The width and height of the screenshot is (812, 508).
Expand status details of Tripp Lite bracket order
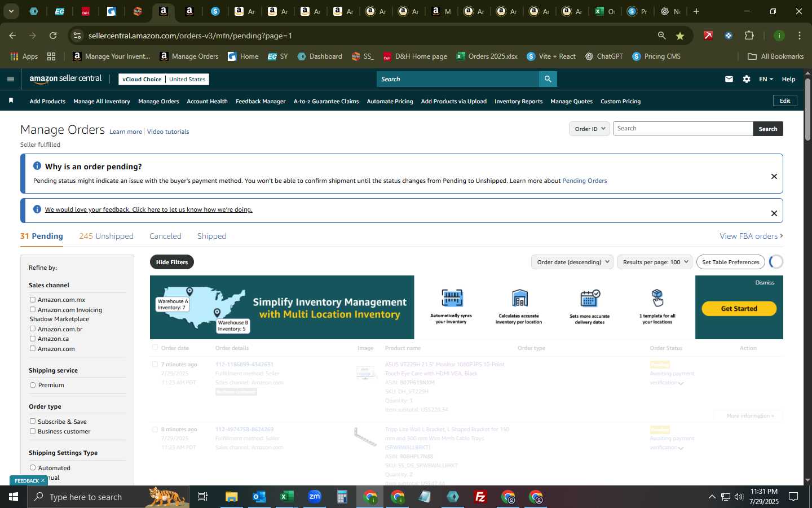coord(681,448)
